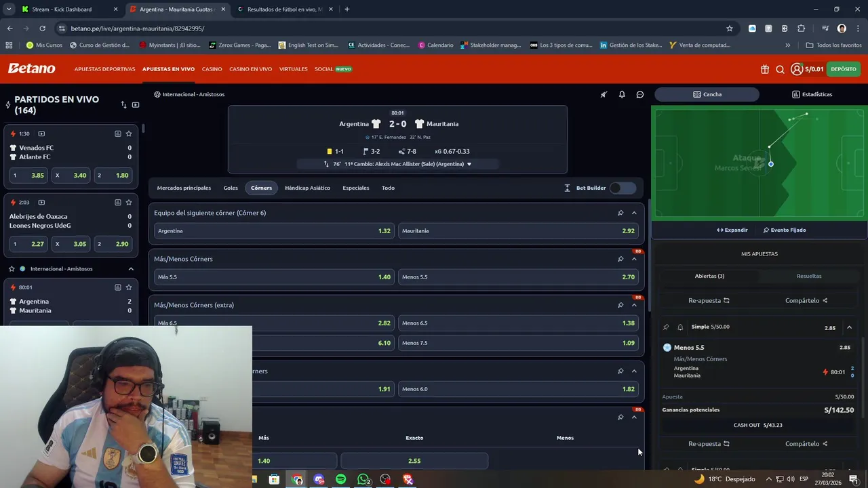Select Leones Negros win odds 2.90
The height and width of the screenshot is (488, 868).
pyautogui.click(x=113, y=244)
